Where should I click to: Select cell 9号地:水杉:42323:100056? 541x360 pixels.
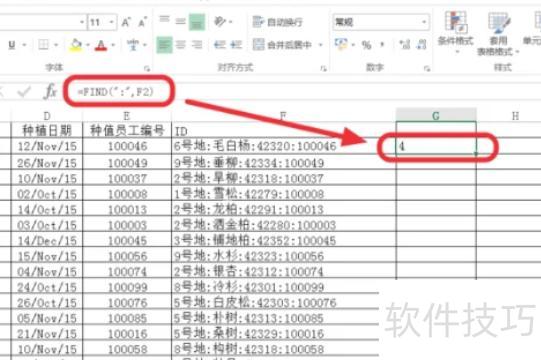pyautogui.click(x=284, y=256)
